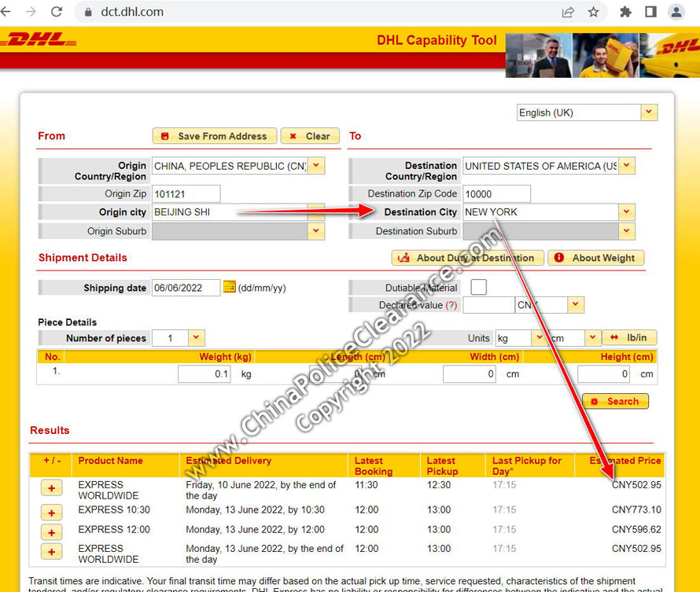Click the Latest Pickup time 12:30

click(x=439, y=485)
